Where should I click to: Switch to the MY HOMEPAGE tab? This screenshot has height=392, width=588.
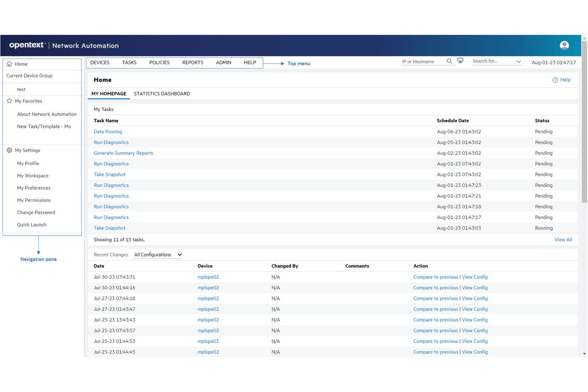click(109, 94)
